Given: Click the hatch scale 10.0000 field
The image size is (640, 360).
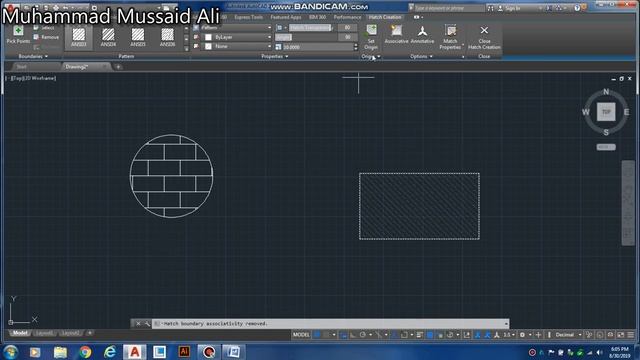Looking at the screenshot, I should 318,47.
